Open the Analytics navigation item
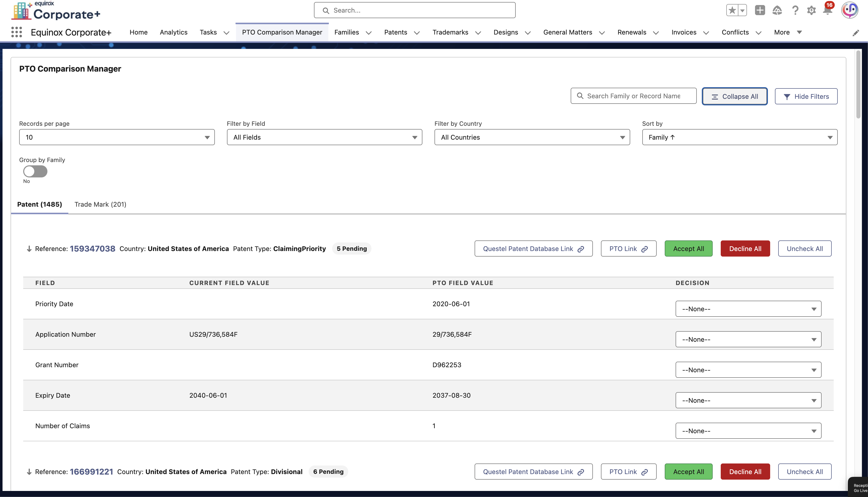Screen dimensions: 868x497 click(173, 33)
